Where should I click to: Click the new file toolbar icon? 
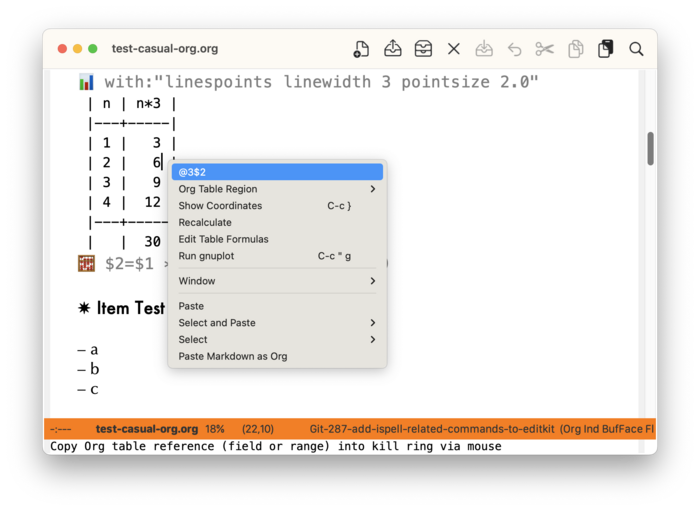click(x=361, y=49)
